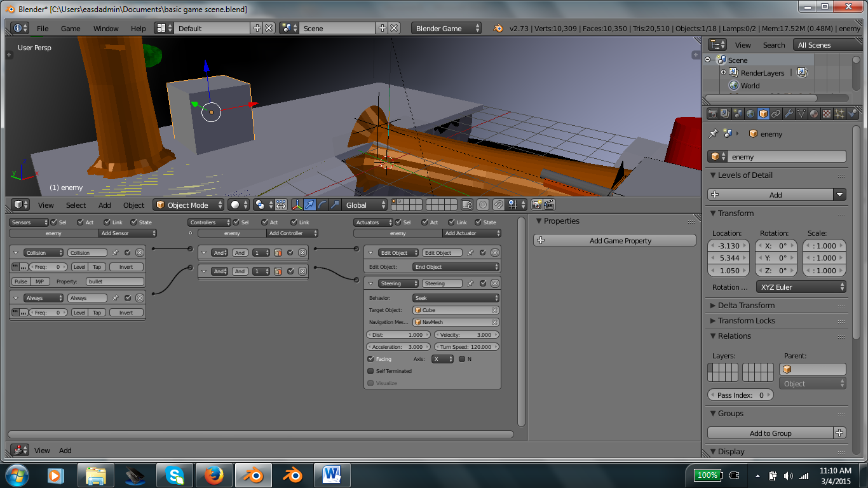Open the Constraints properties tab (chain icon)
The width and height of the screenshot is (868, 488).
pos(776,114)
